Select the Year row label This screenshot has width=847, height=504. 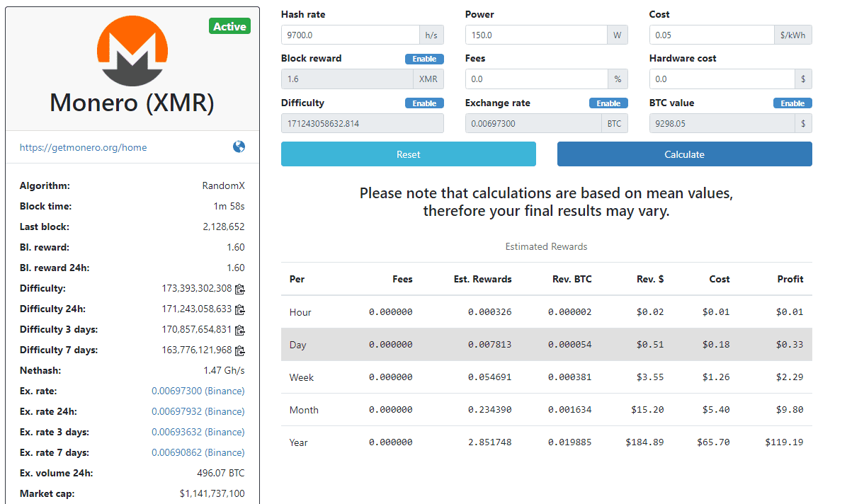coord(298,442)
